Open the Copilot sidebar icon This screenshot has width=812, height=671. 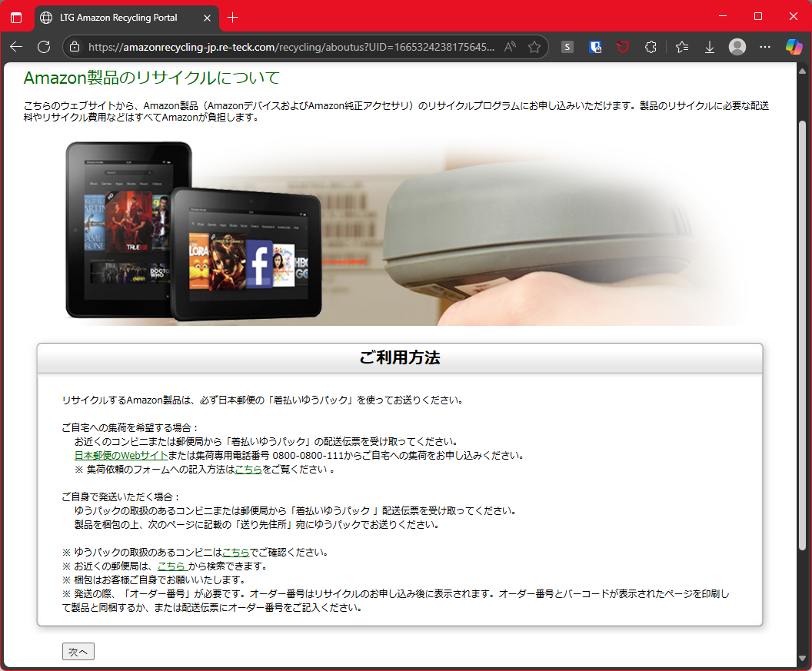794,47
